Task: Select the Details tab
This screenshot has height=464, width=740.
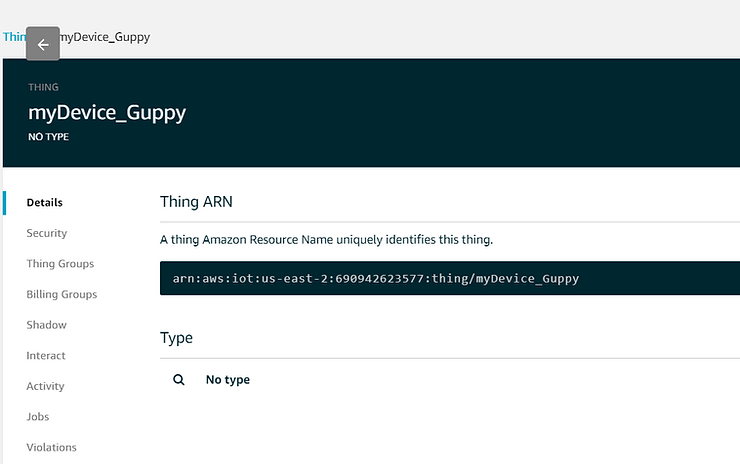Action: [x=44, y=202]
